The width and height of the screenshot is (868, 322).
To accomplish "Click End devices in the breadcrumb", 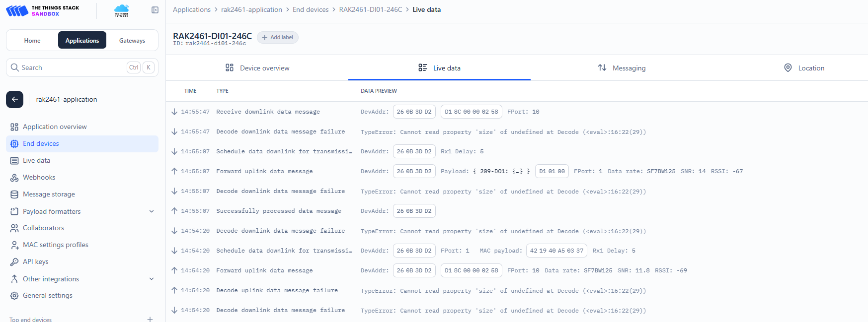I will [311, 9].
